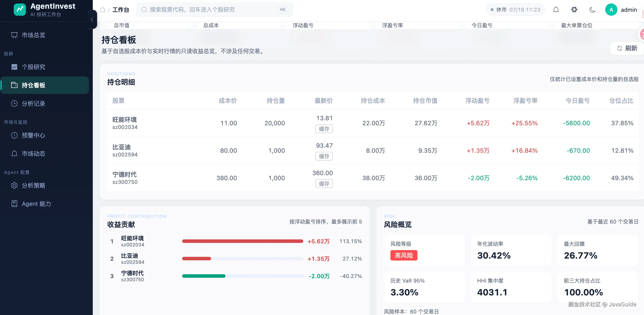Click the 113.15% contribution value

coord(351,241)
